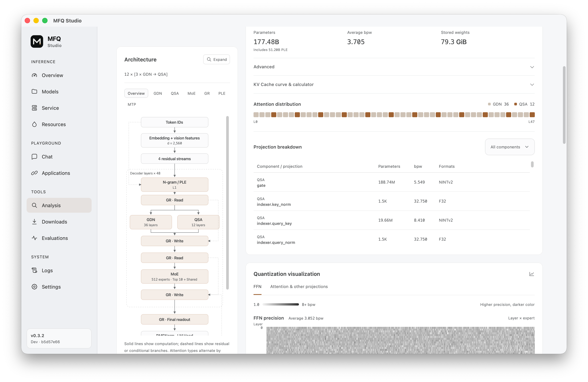
Task: Open Service via its server icon
Action: click(34, 108)
